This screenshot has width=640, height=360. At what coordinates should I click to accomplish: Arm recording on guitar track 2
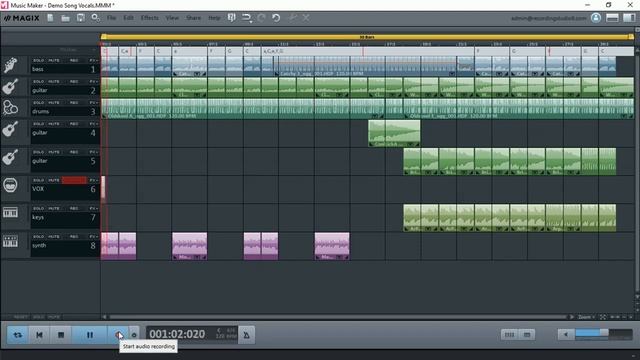74,82
